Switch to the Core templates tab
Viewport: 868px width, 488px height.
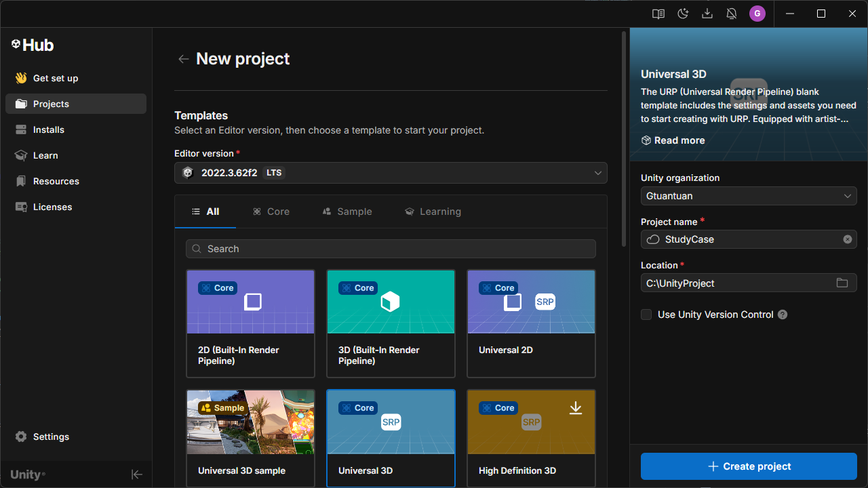(271, 211)
